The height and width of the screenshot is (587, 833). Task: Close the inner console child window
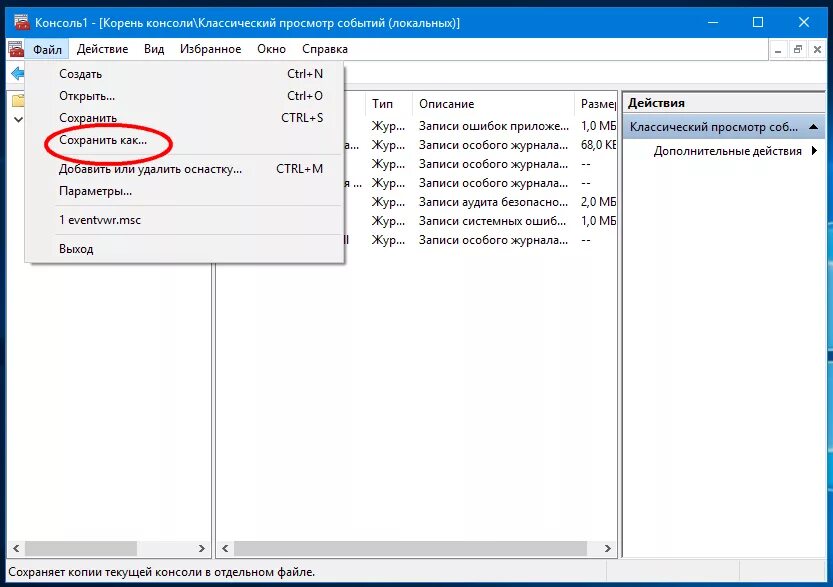click(x=817, y=50)
